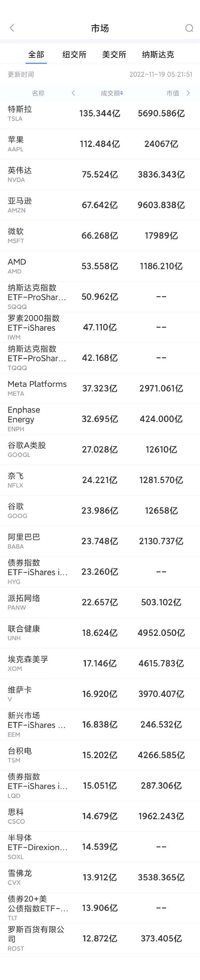The height and width of the screenshot is (980, 200).
Task: Select the SQQQ ETF row
Action: (x=100, y=297)
